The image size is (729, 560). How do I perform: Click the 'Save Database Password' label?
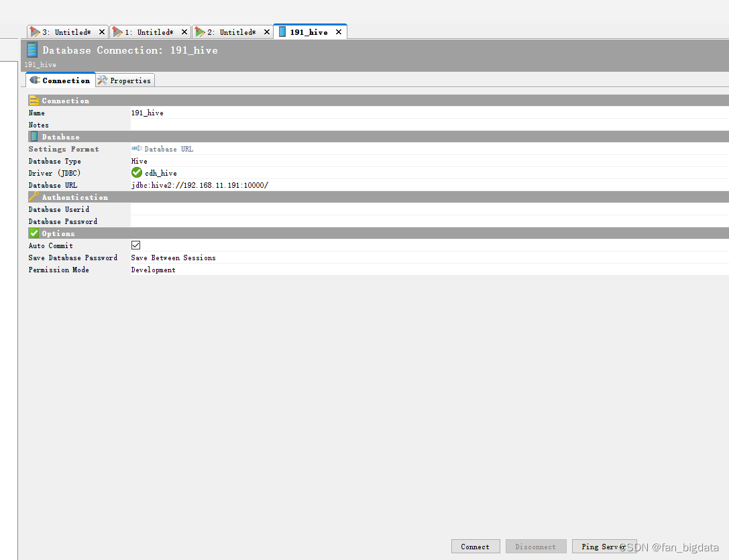(73, 258)
